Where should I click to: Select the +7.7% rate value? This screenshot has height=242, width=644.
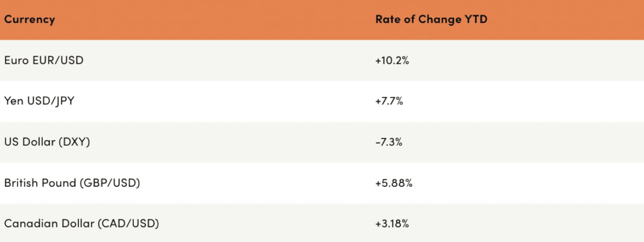click(x=389, y=101)
